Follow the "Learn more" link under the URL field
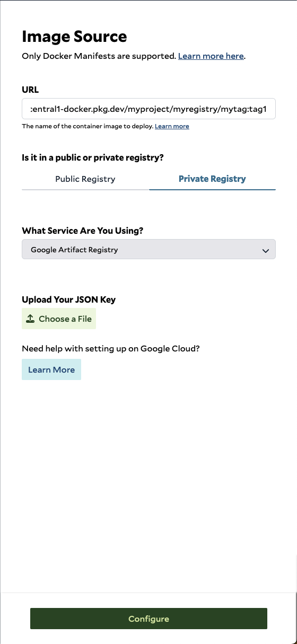The height and width of the screenshot is (644, 297). (x=172, y=126)
